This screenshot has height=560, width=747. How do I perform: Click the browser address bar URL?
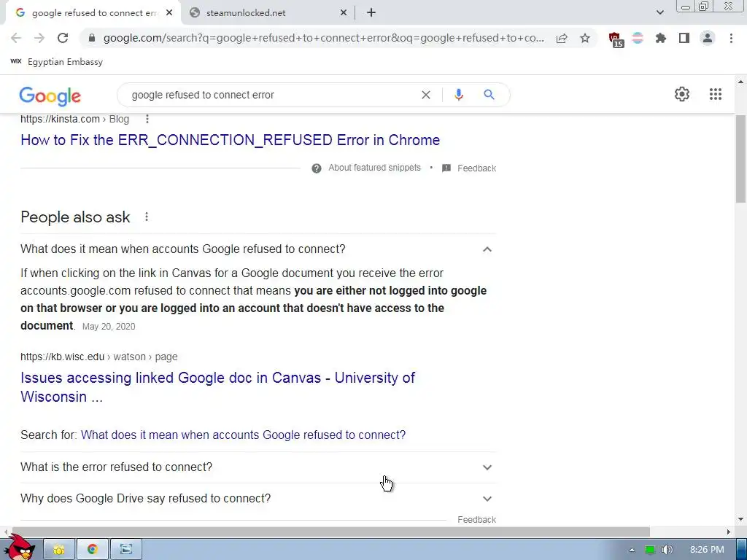[323, 38]
